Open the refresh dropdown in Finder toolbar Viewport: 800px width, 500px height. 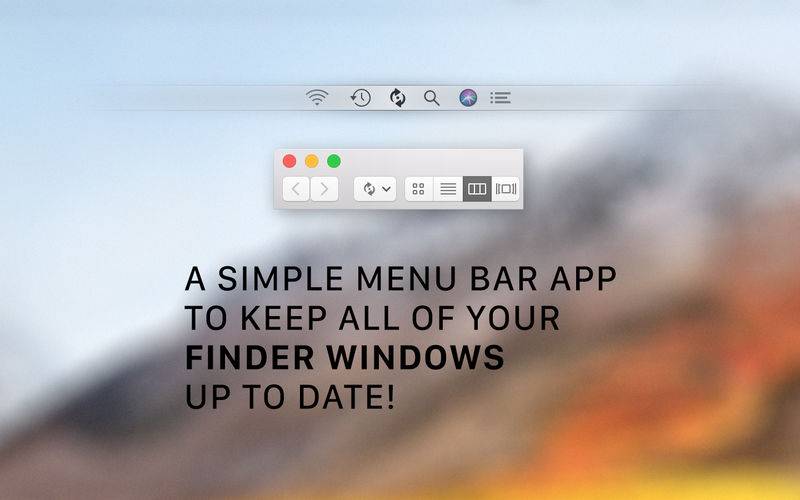click(x=375, y=189)
